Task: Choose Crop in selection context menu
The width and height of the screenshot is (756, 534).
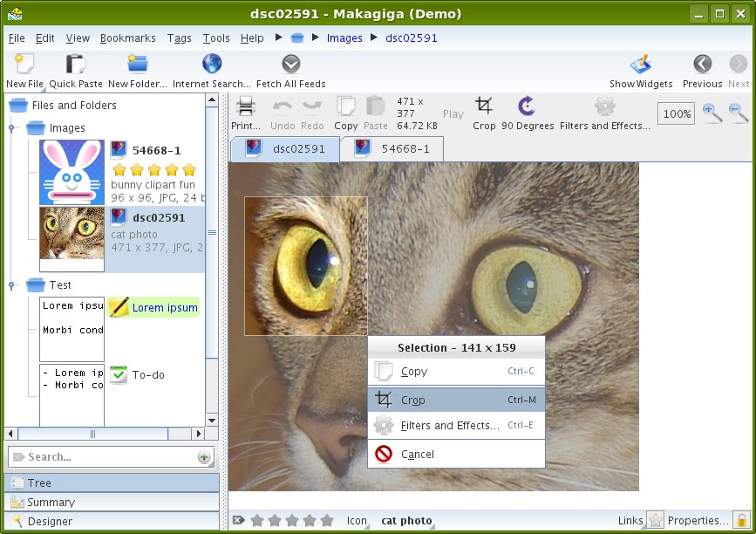Action: [456, 400]
